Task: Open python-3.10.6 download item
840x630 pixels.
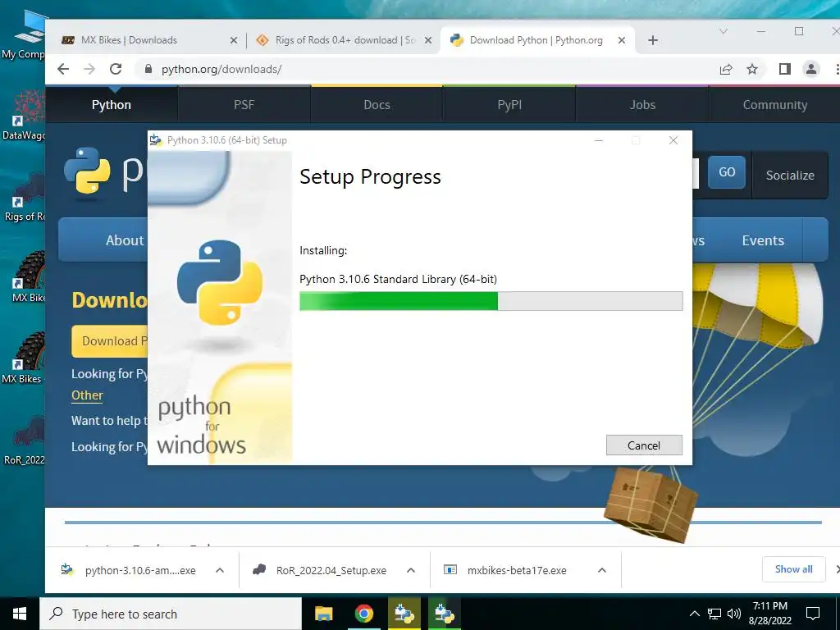Action: coord(129,570)
